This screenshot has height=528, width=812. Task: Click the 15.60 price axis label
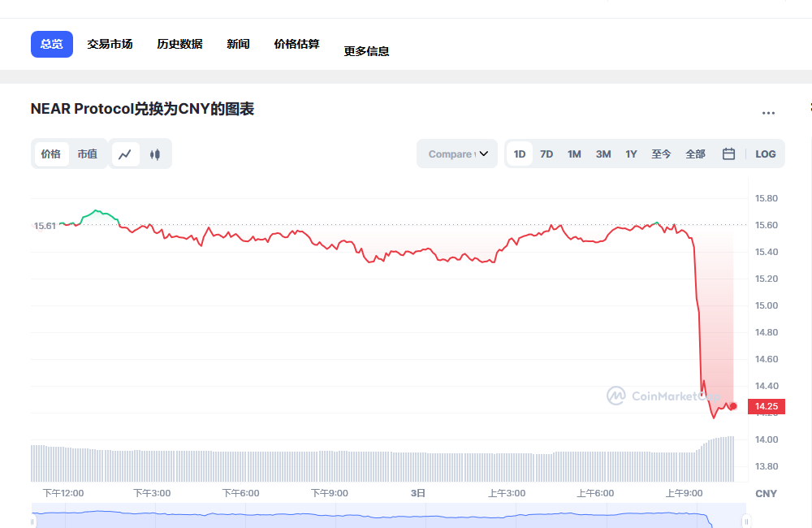767,225
